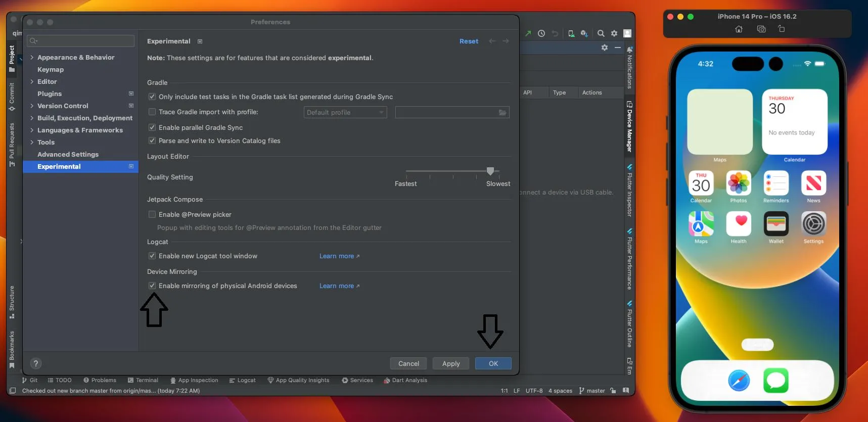
Task: Open the iPhone Settings app
Action: click(x=813, y=223)
